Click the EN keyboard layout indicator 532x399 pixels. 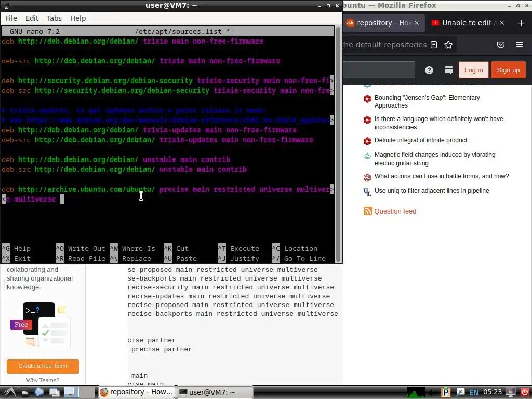[x=474, y=393]
